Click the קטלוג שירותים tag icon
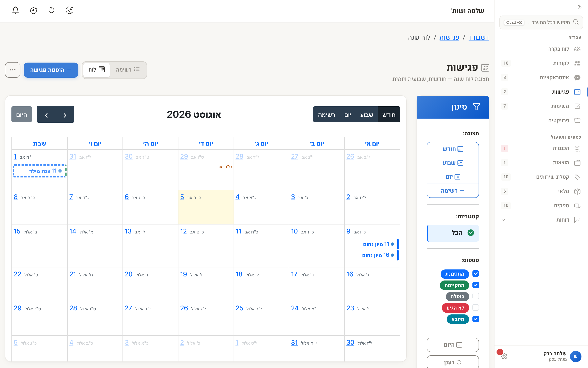The height and width of the screenshot is (368, 588). tap(577, 177)
